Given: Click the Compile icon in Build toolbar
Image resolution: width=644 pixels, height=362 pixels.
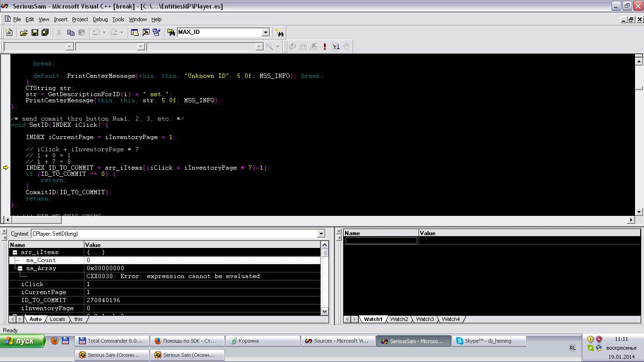Looking at the screenshot, I should pyautogui.click(x=292, y=46).
